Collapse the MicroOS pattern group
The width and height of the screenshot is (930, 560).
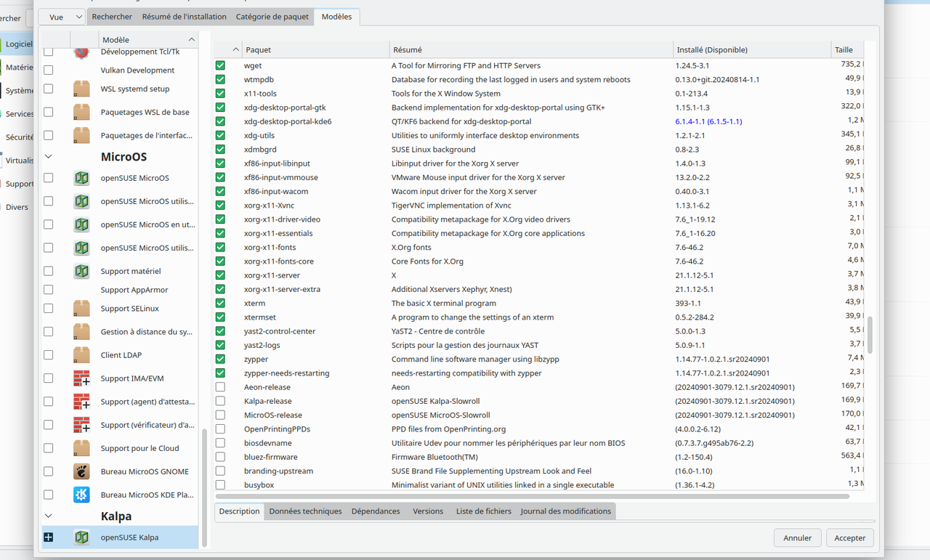(x=49, y=156)
